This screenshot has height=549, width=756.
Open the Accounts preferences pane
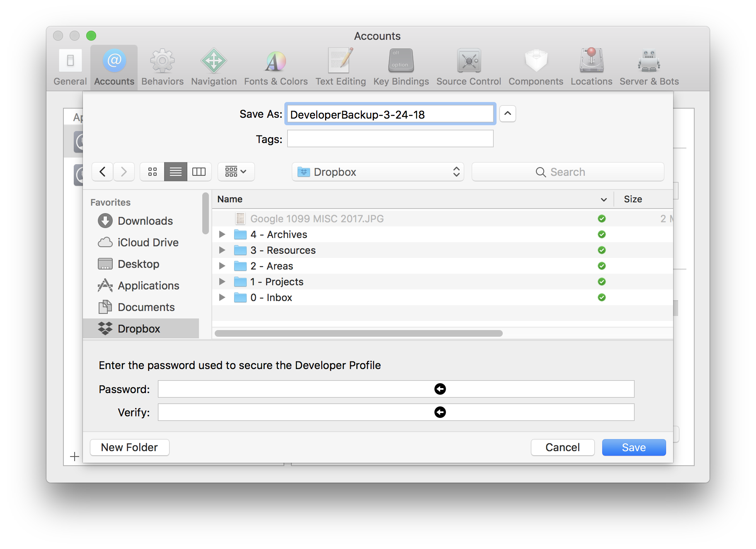114,66
